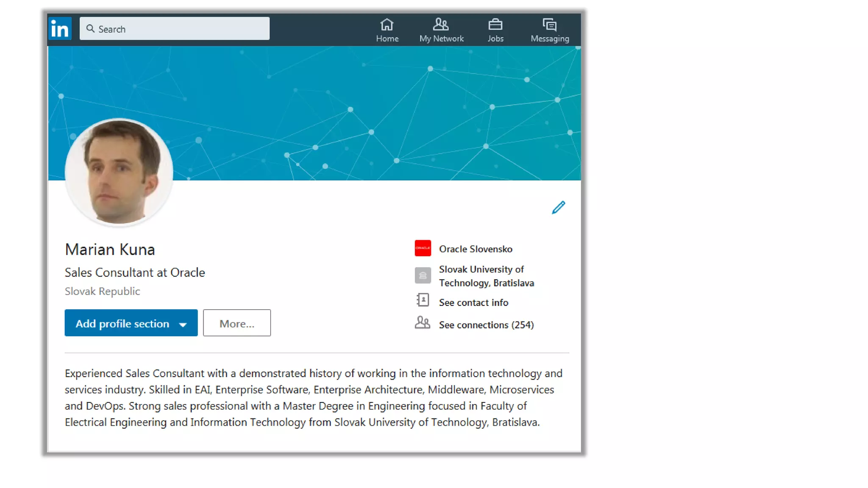
Task: Open the Jobs briefcase icon
Action: [x=495, y=25]
